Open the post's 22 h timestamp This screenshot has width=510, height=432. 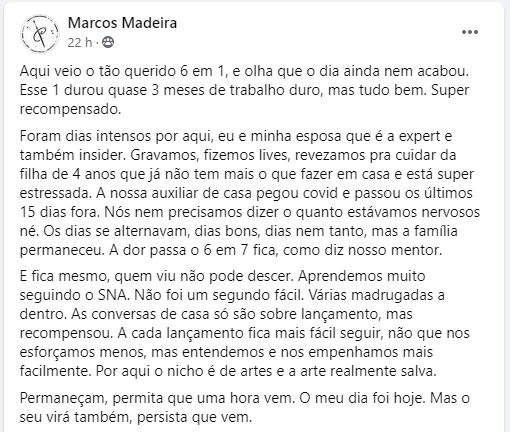point(80,43)
